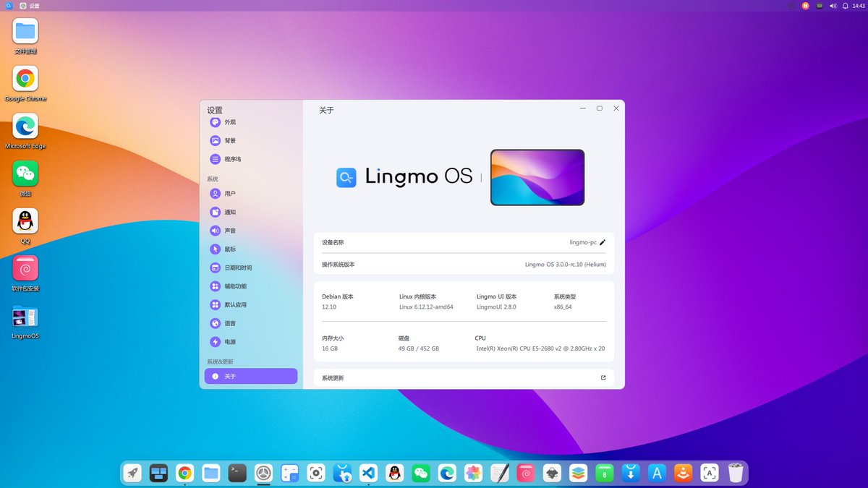
Task: Open the QQ desktop shortcut
Action: (x=25, y=226)
